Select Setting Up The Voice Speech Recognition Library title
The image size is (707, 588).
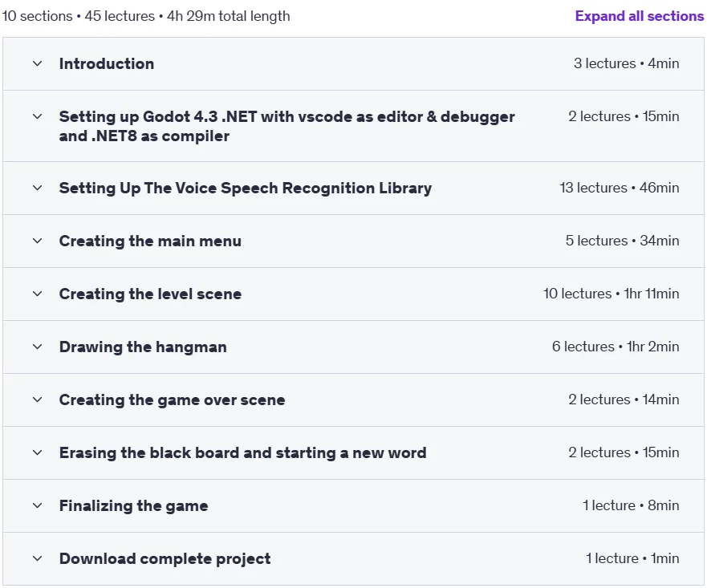246,188
